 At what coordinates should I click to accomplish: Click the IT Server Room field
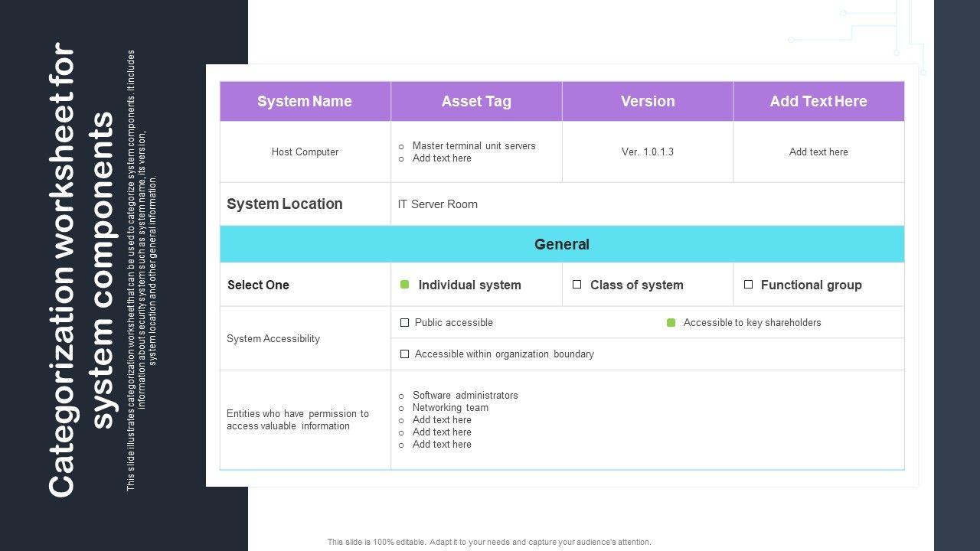[438, 204]
